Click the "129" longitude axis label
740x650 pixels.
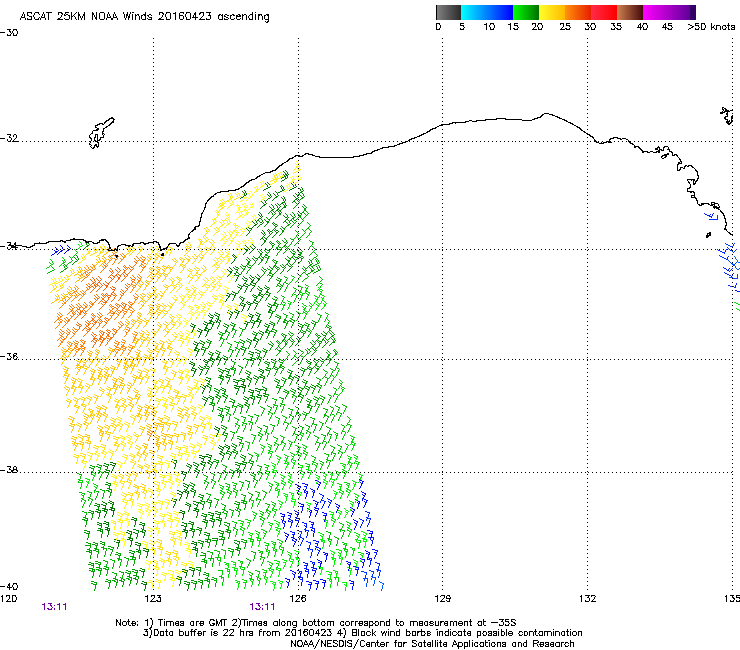coord(442,599)
